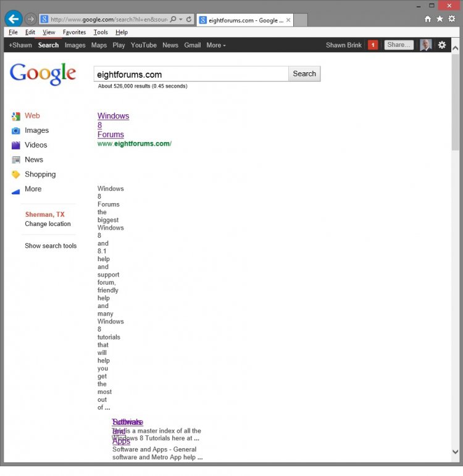Click the address bar search magnifier icon
The image size is (463, 476).
tap(173, 19)
